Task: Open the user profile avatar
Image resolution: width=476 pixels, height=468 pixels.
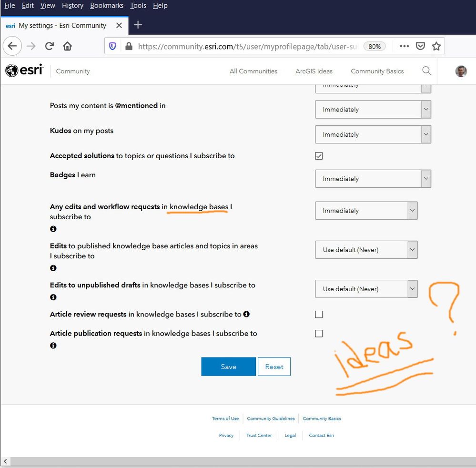Action: coord(461,71)
